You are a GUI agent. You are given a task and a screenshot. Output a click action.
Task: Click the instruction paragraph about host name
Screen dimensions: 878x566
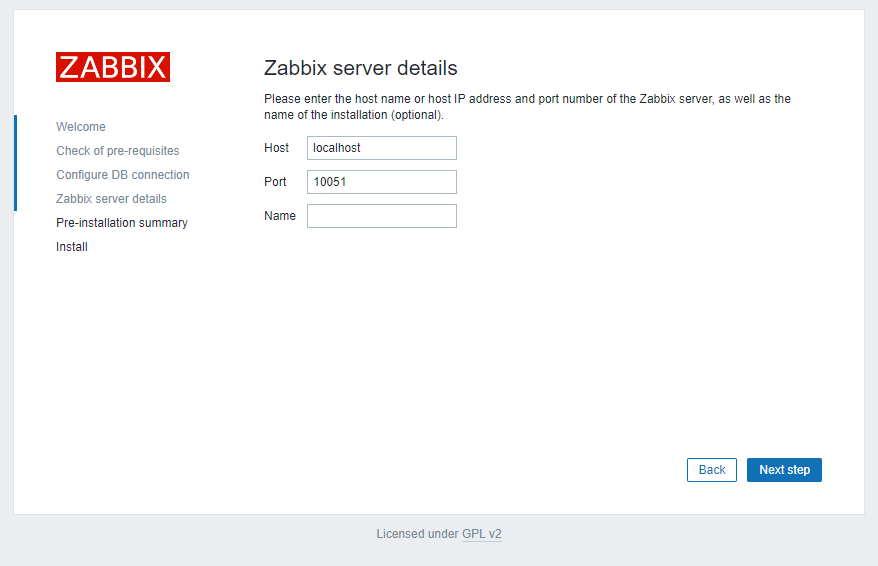tap(527, 107)
